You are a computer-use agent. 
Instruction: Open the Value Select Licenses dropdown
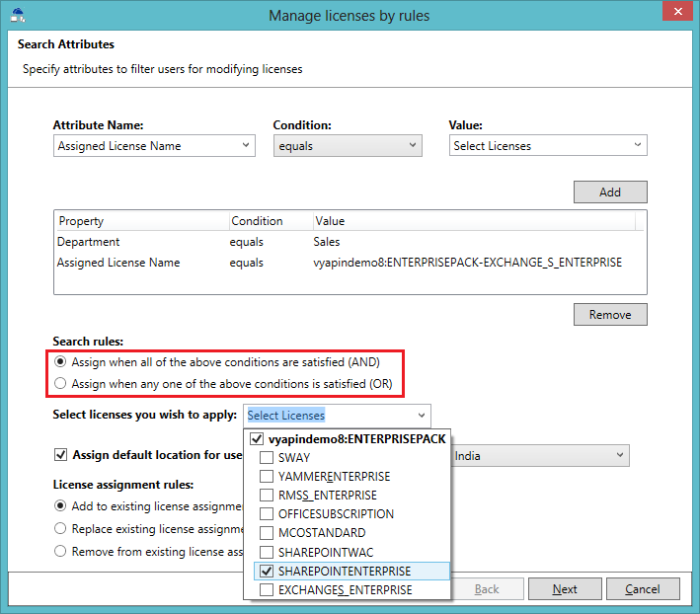[x=548, y=145]
